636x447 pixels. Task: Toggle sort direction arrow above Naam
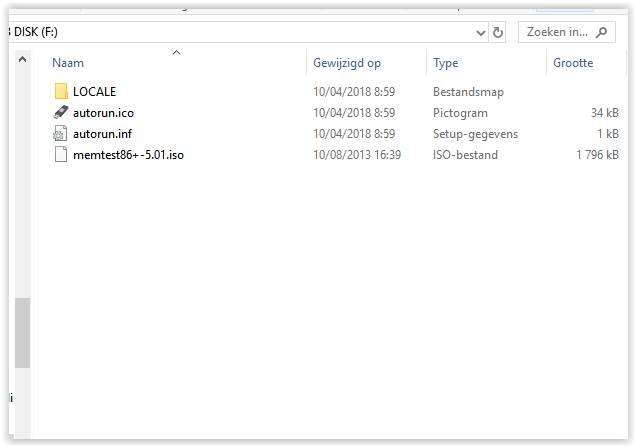pyautogui.click(x=176, y=52)
